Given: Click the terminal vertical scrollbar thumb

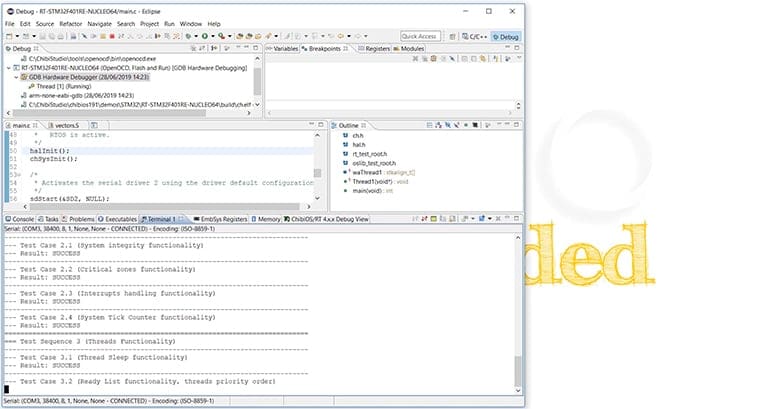Looking at the screenshot, I should coord(518,371).
